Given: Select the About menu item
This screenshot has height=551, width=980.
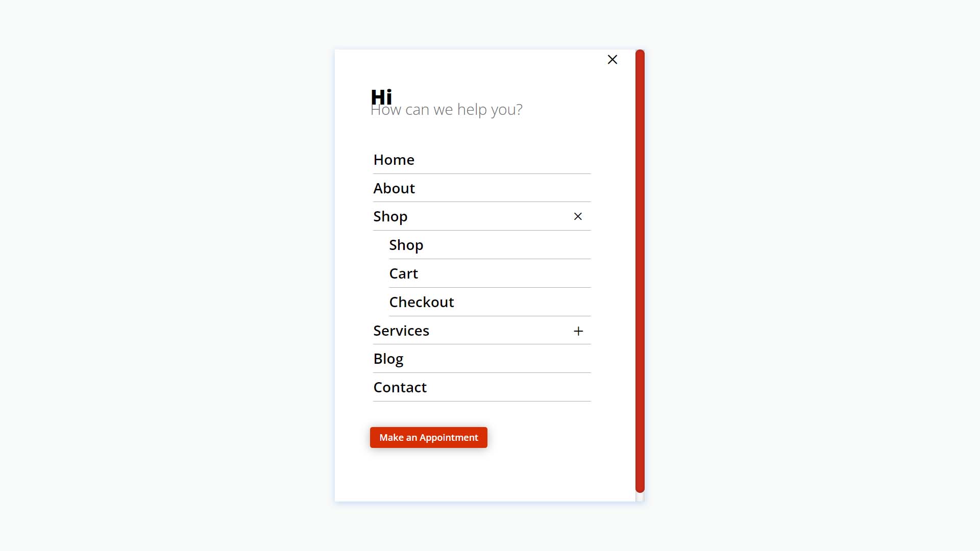Looking at the screenshot, I should coord(394,187).
